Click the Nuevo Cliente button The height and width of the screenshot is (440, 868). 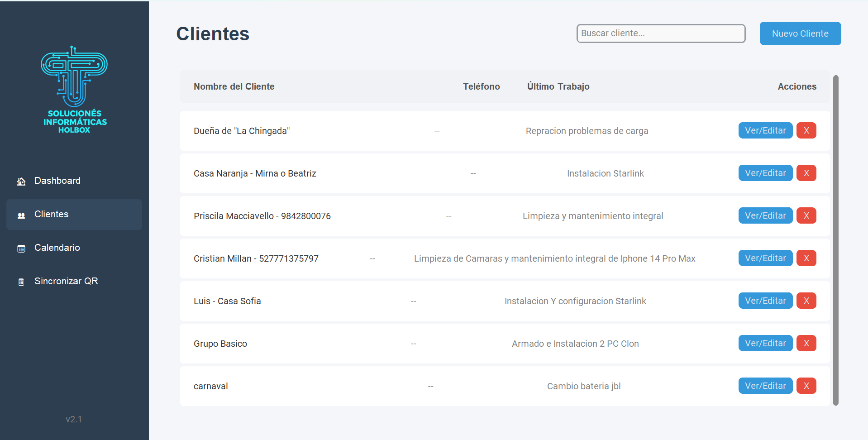[x=800, y=33]
